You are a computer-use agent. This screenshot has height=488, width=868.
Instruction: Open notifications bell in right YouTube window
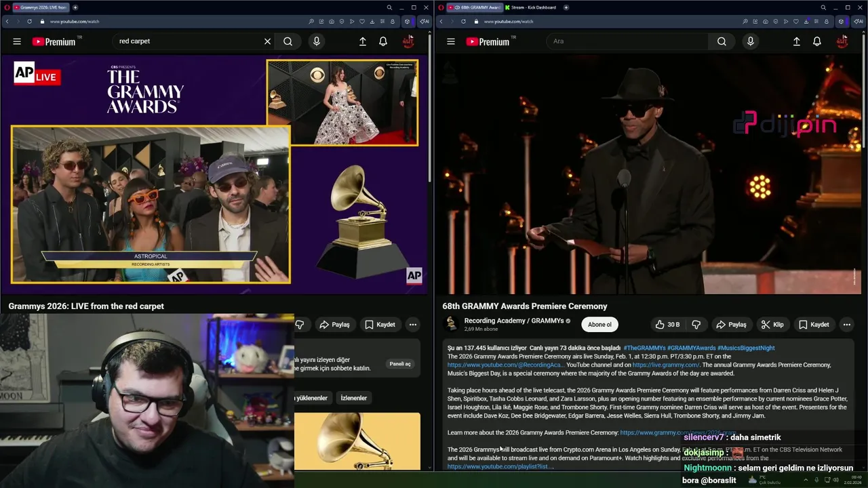817,41
